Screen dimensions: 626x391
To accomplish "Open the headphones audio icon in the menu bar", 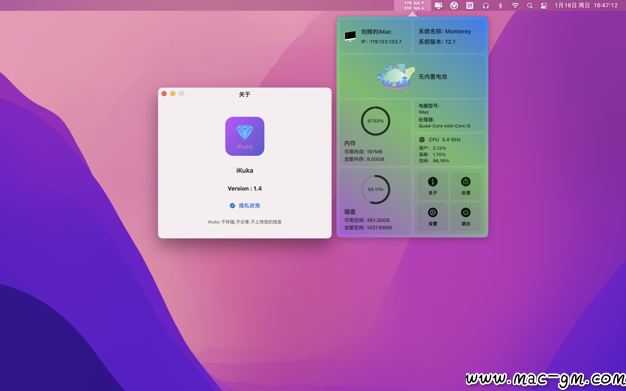I will coord(485,6).
